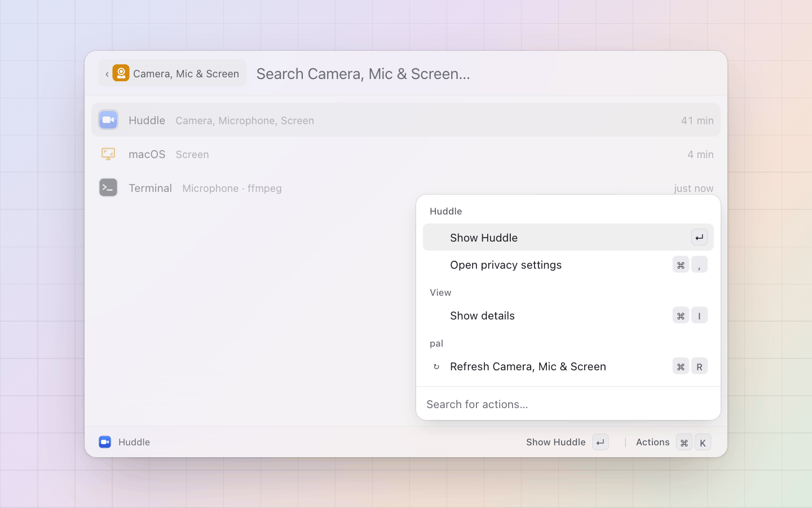Image resolution: width=812 pixels, height=508 pixels.
Task: Select the Terminal row in the list
Action: click(x=406, y=187)
